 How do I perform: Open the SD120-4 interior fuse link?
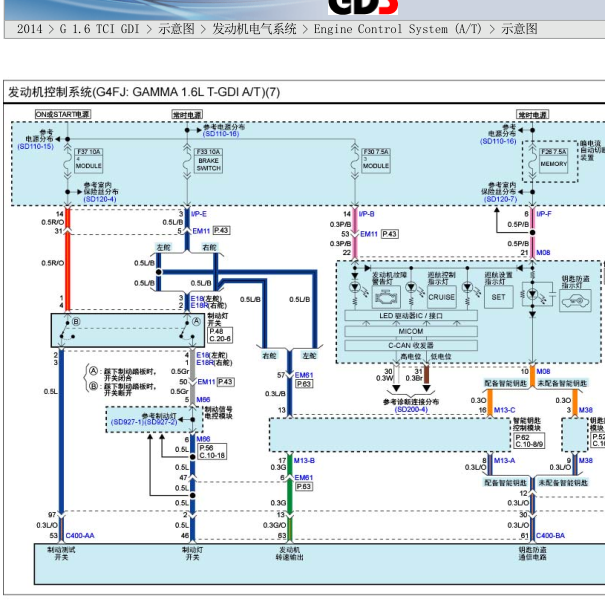coord(100,199)
